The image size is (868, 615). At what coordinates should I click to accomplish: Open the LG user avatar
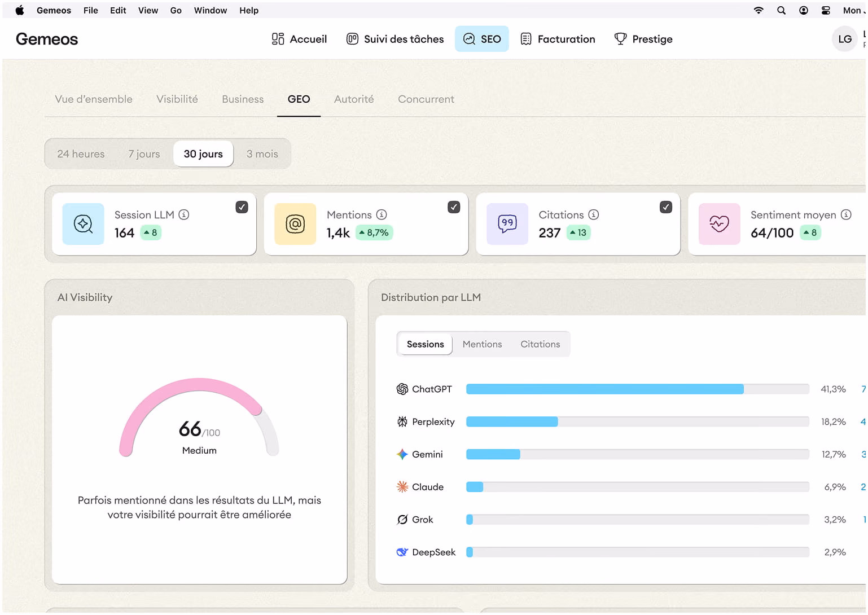(844, 39)
